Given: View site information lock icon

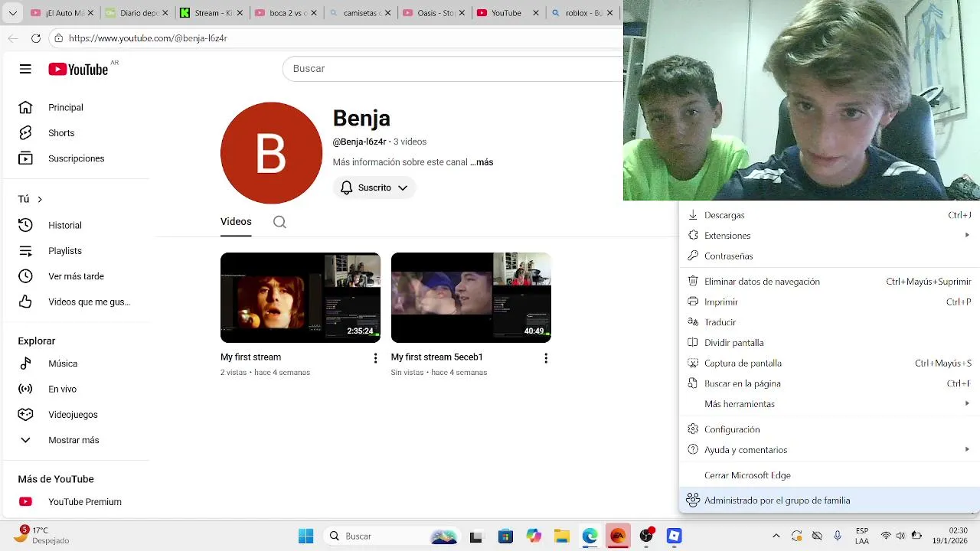Looking at the screenshot, I should 58,38.
